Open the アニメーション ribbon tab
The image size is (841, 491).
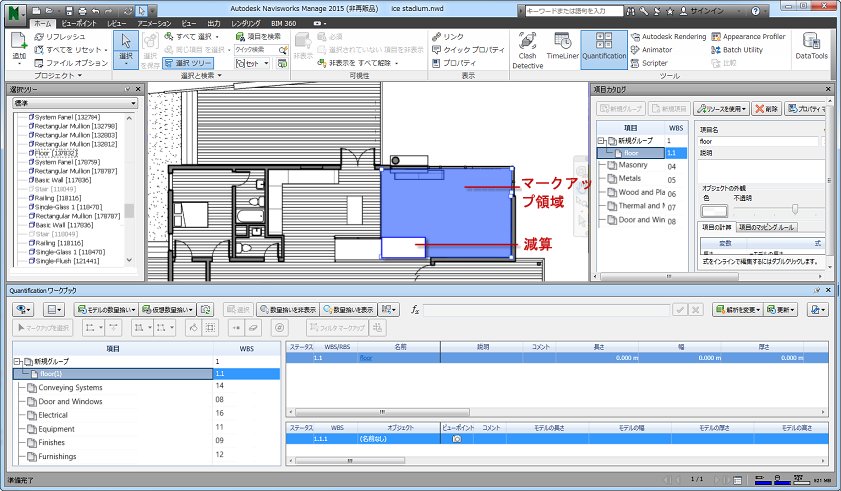click(x=154, y=24)
